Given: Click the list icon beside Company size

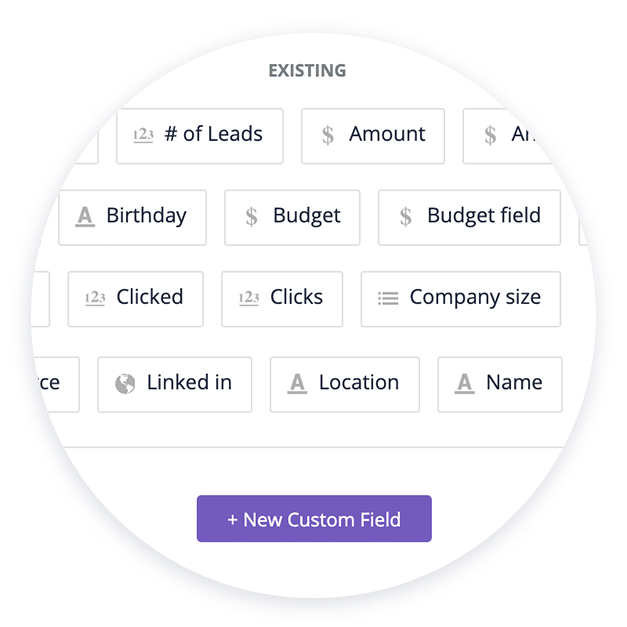Looking at the screenshot, I should [x=388, y=298].
